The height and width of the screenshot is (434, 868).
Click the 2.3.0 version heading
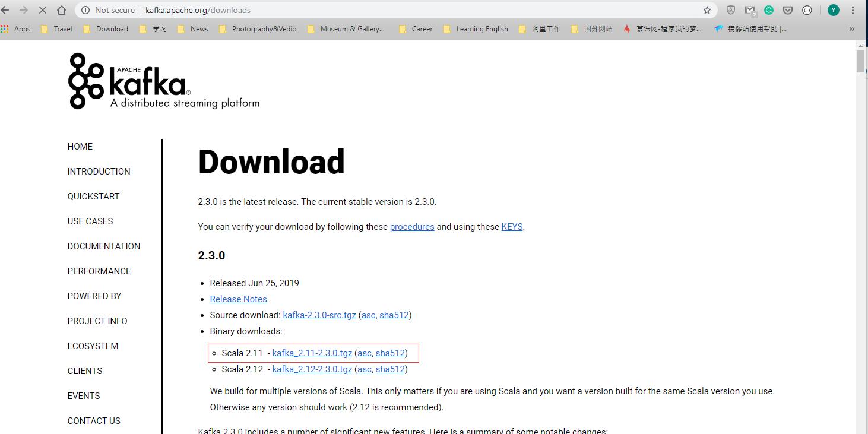pos(211,256)
